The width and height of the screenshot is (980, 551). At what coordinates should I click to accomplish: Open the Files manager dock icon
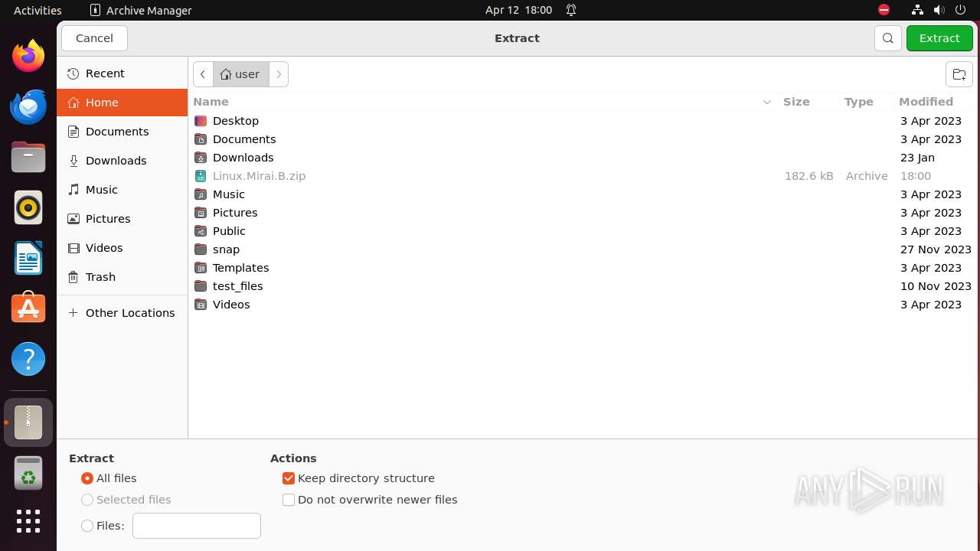(x=28, y=157)
